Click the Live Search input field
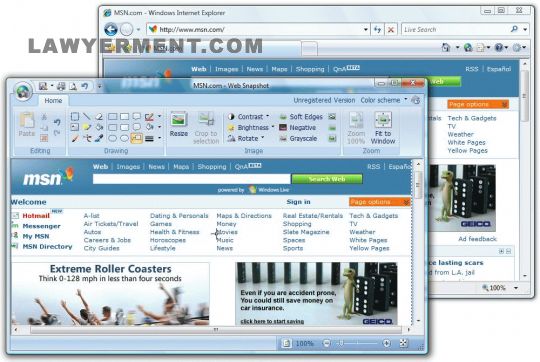The width and height of the screenshot is (540, 362). [x=456, y=30]
